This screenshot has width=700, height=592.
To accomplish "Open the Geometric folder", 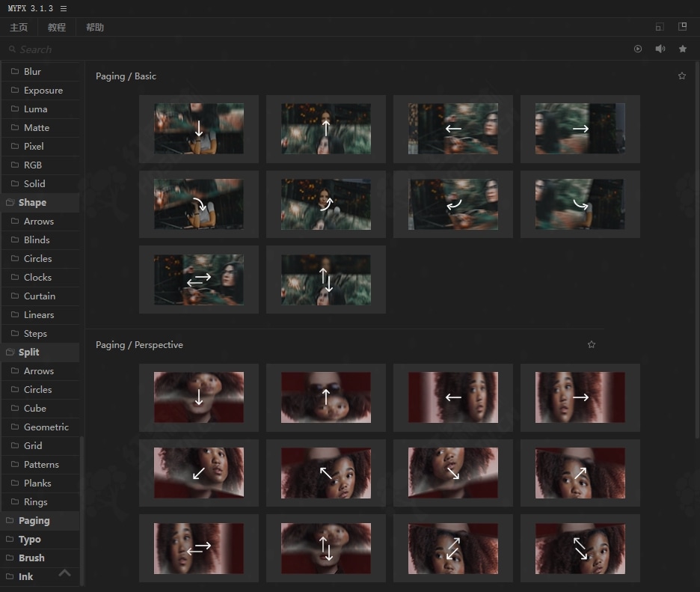I will point(40,427).
